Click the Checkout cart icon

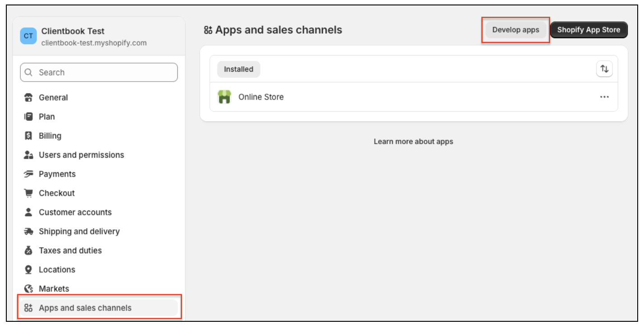[29, 193]
